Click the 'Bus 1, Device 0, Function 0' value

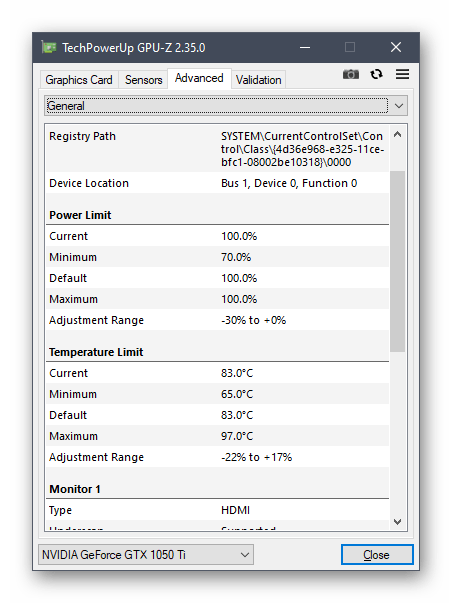pos(289,183)
